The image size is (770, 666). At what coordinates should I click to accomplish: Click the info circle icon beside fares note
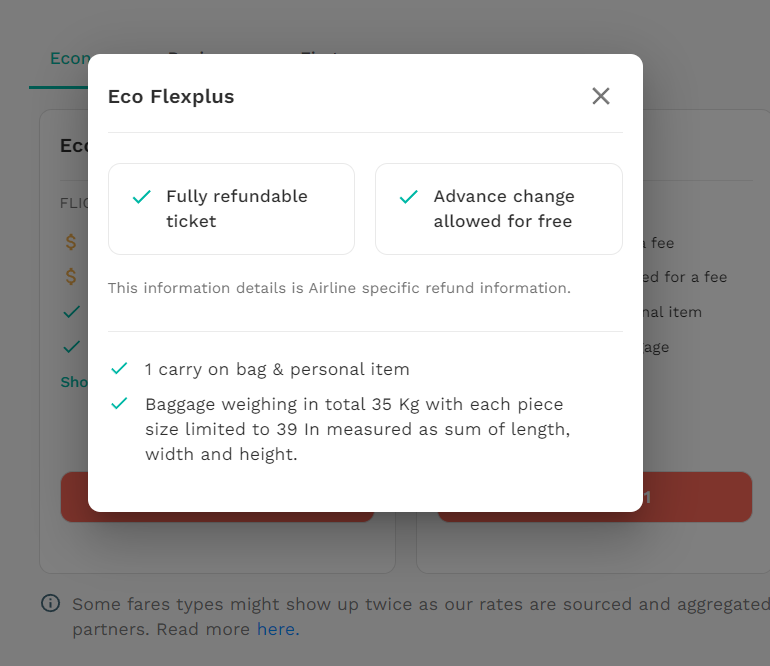[x=51, y=603]
